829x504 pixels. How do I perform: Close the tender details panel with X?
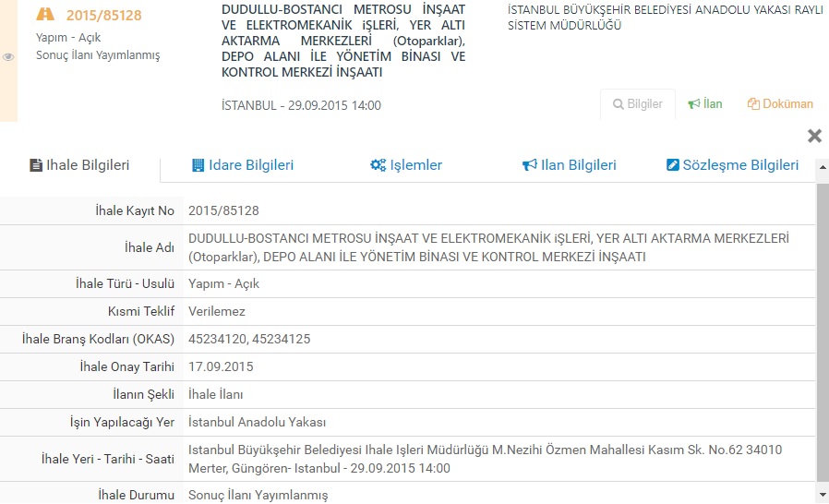814,136
